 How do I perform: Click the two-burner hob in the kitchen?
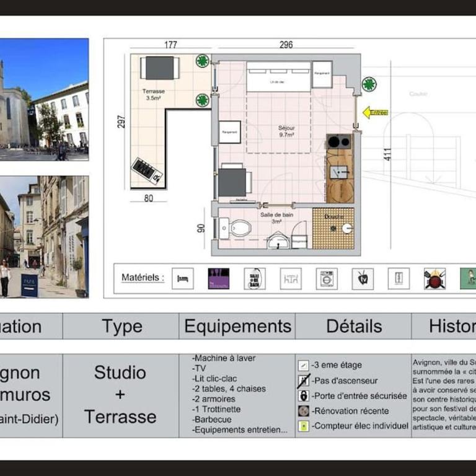click(x=339, y=141)
